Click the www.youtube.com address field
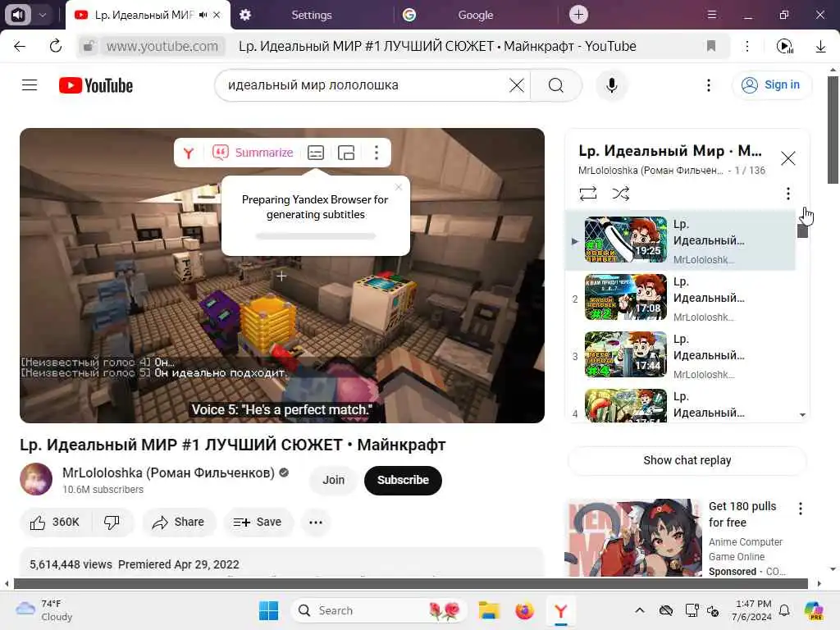The width and height of the screenshot is (840, 630). [162, 46]
